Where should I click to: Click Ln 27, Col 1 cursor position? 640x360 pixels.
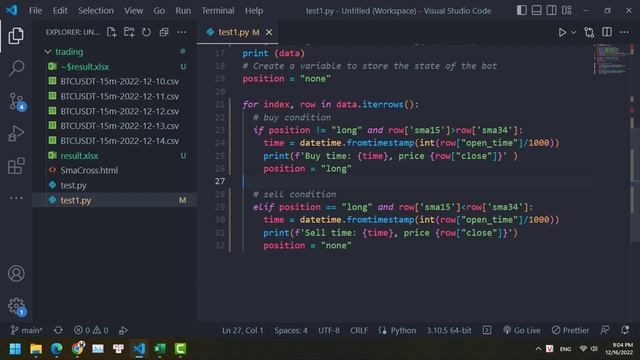pos(243,330)
